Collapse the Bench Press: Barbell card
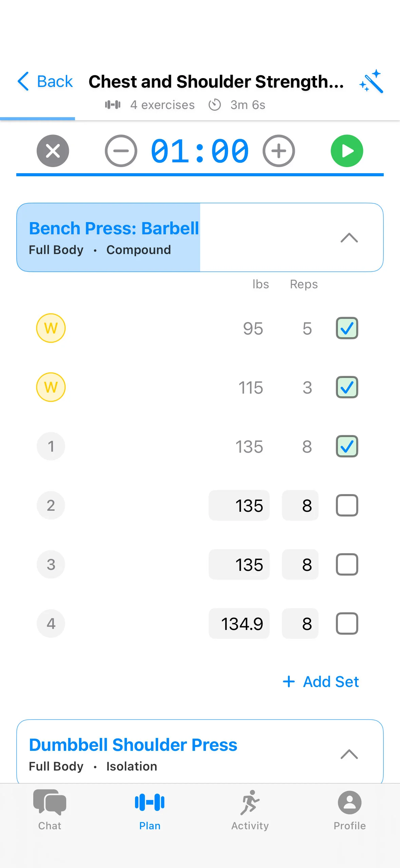 click(x=349, y=238)
